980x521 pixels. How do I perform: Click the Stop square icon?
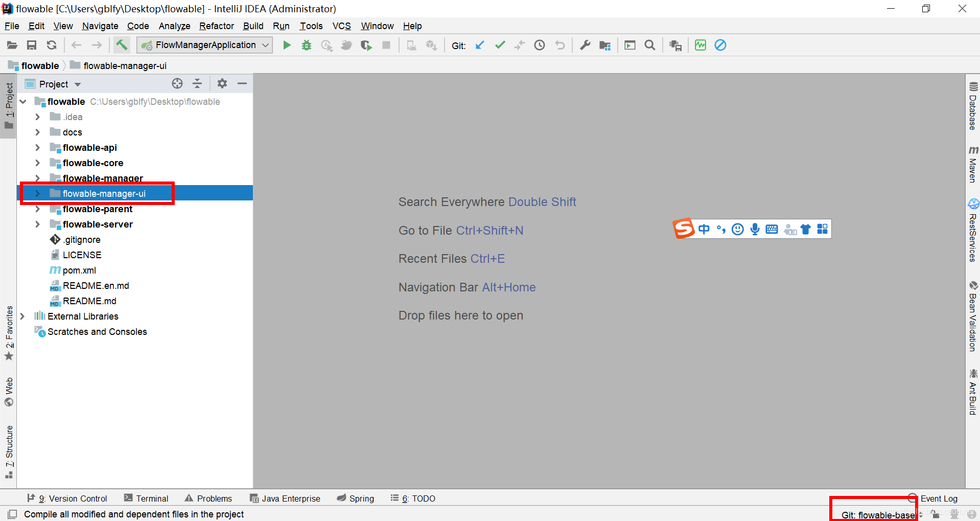click(x=386, y=45)
